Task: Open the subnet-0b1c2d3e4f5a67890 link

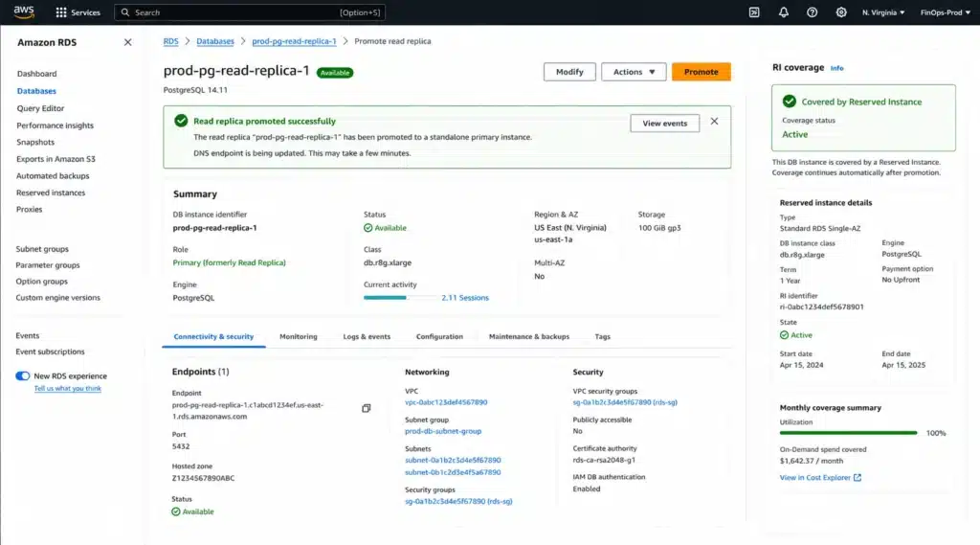Action: [453, 472]
